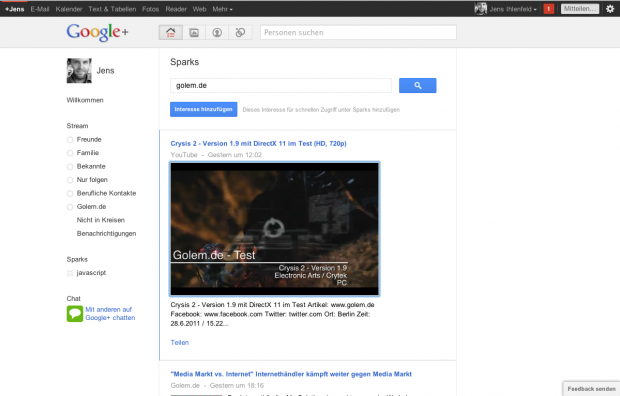Select the Familie circle stream
This screenshot has height=396, width=620.
tap(88, 153)
